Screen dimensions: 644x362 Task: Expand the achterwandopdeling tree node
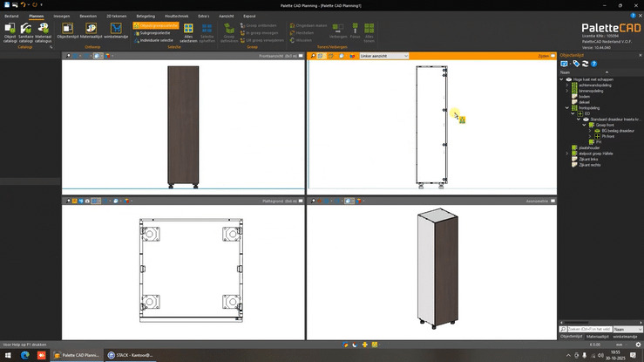[567, 85]
